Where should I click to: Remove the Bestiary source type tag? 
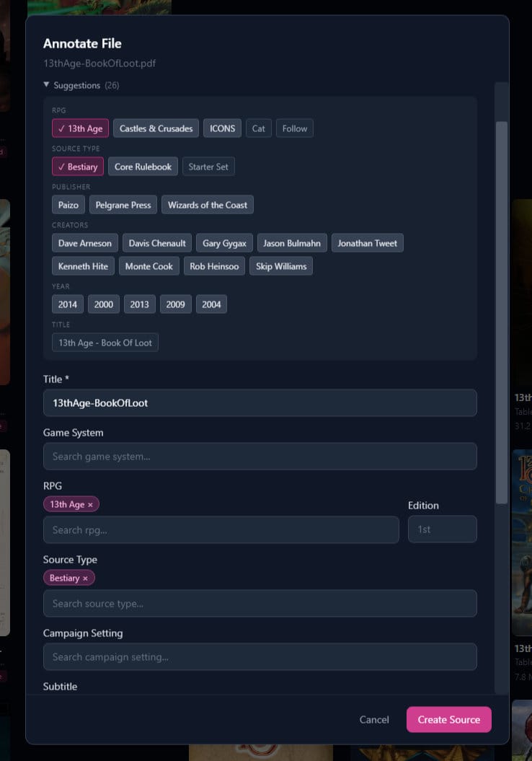85,579
